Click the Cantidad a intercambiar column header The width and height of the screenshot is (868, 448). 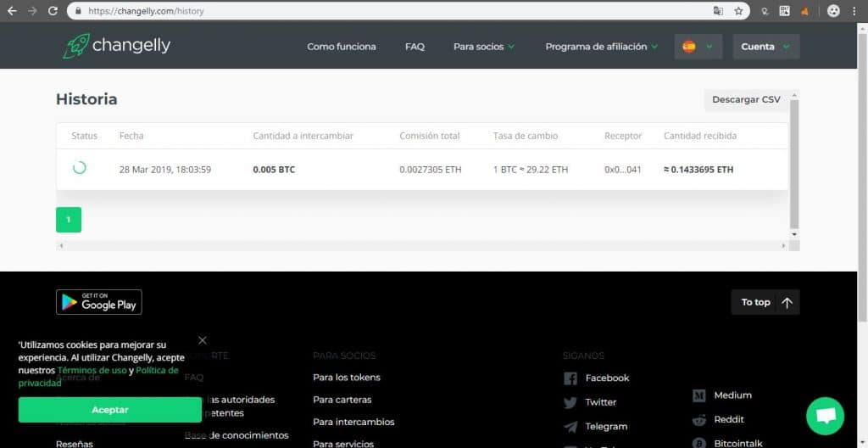click(x=303, y=136)
